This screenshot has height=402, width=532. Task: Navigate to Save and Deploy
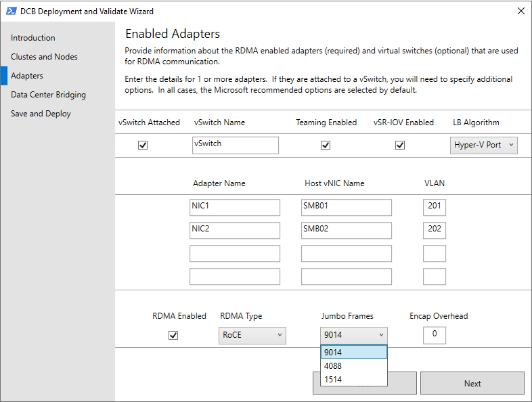pos(41,114)
